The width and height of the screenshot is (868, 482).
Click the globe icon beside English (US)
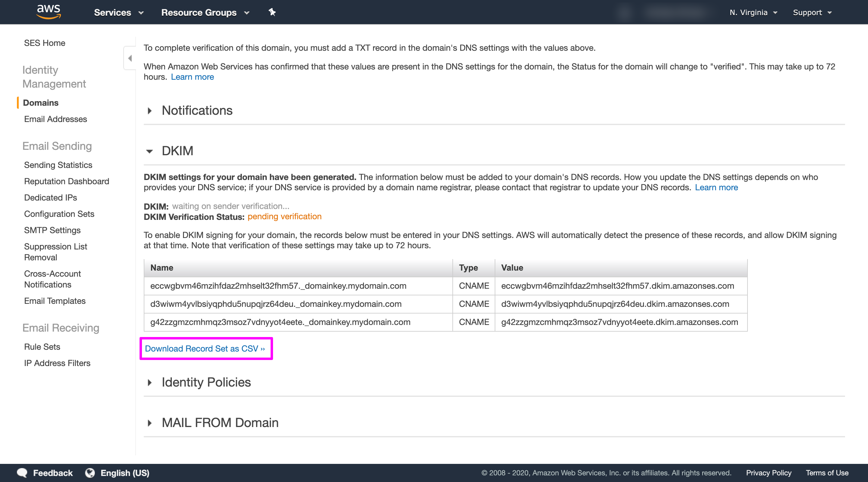pos(90,473)
